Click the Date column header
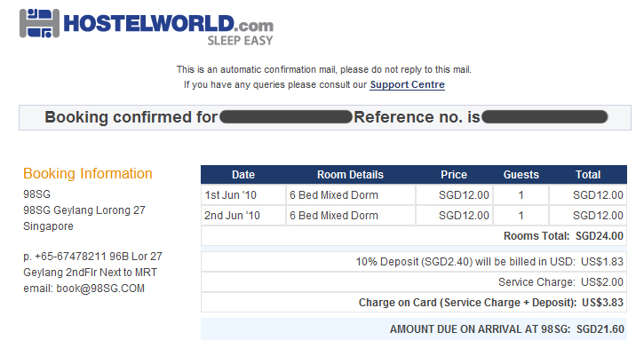This screenshot has height=348, width=644. (243, 175)
